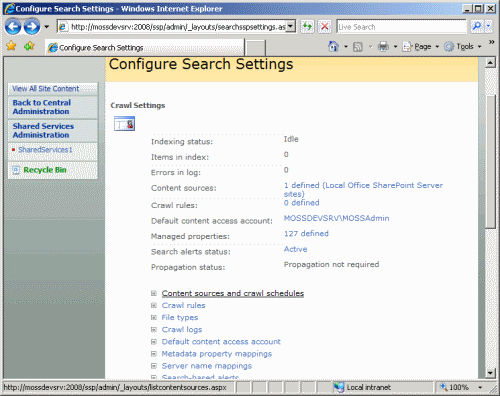Open search provider options dropdown
500x396 pixels.
(488, 26)
